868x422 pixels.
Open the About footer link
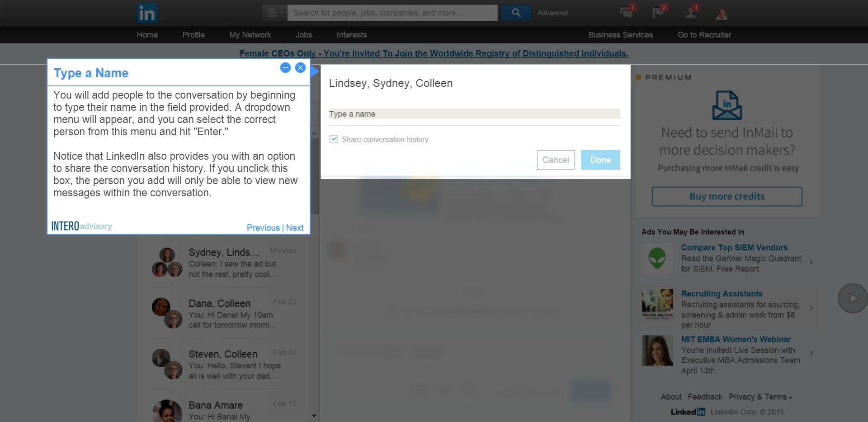point(671,397)
